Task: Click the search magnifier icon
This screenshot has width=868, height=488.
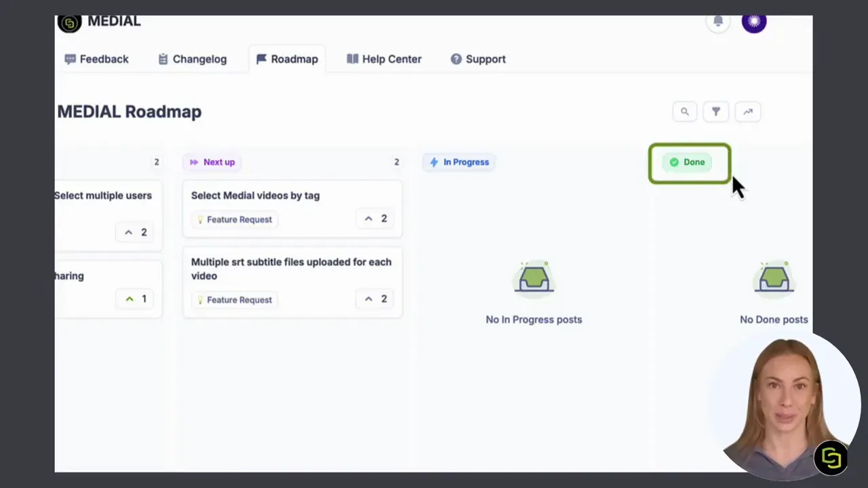Action: (685, 112)
